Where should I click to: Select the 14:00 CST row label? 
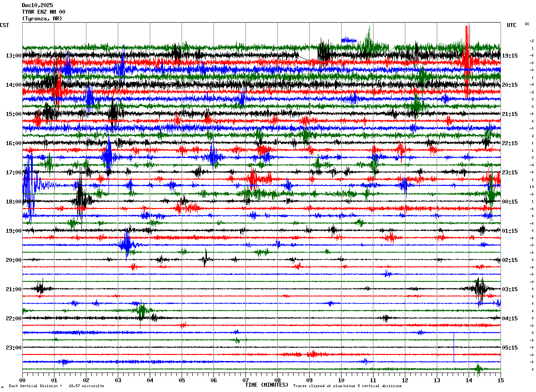[x=14, y=85]
